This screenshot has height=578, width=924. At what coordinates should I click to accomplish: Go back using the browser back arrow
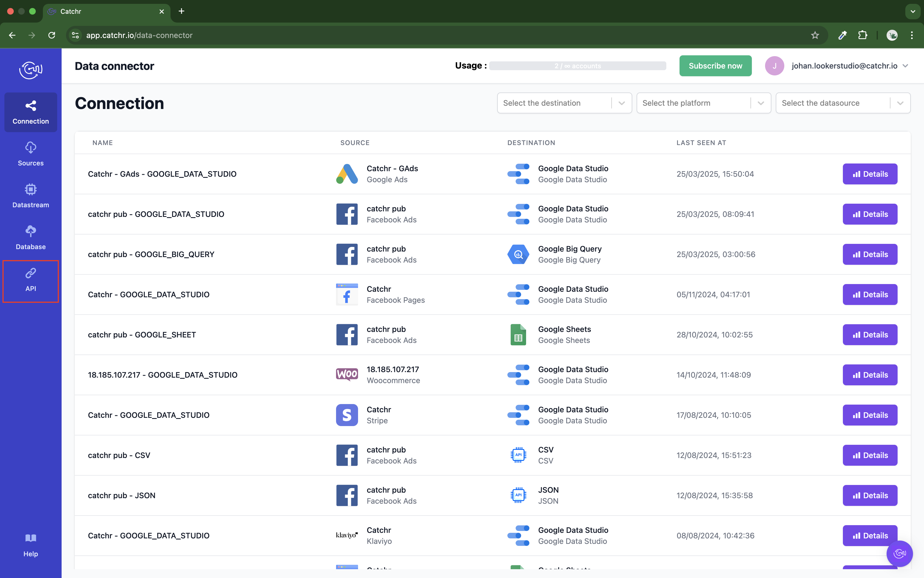point(12,35)
